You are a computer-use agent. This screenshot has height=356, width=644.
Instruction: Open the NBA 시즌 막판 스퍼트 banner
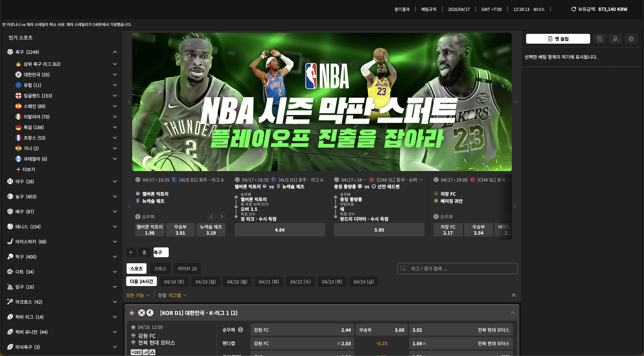(322, 102)
